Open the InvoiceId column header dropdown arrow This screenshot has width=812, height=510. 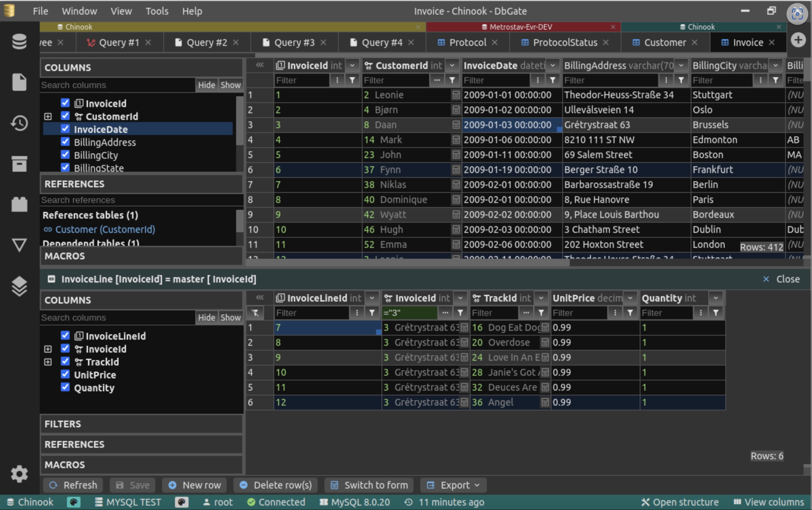[x=352, y=65]
